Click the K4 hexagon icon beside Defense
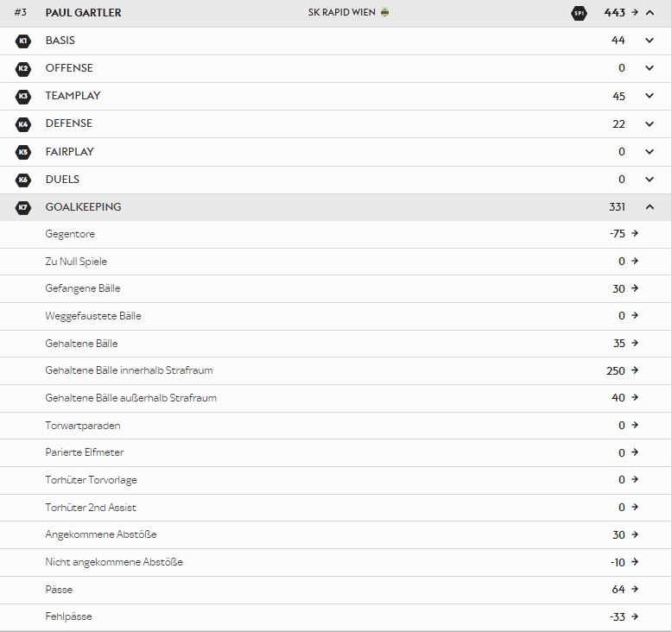 (23, 123)
